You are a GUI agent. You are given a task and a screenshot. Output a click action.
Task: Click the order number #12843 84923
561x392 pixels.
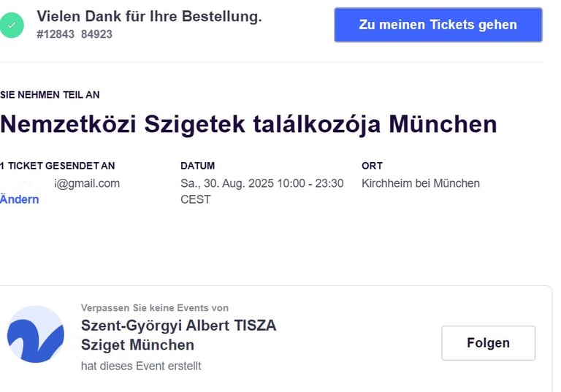(x=75, y=34)
